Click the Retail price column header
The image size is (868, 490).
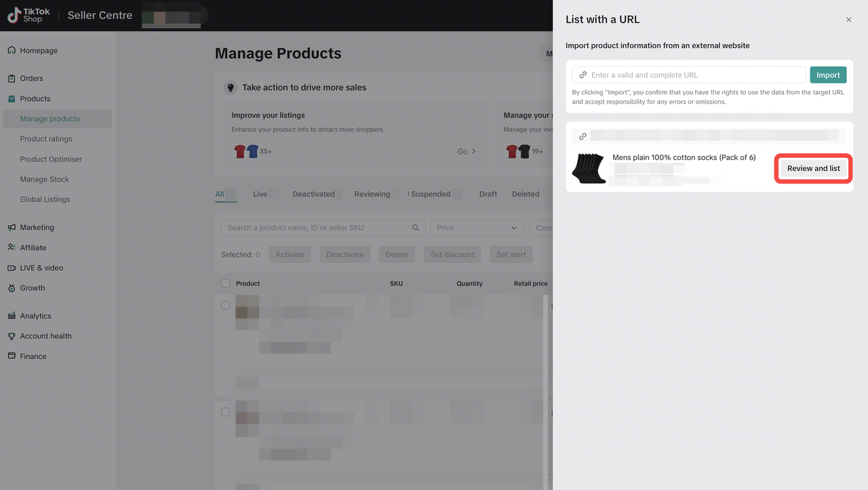(530, 283)
